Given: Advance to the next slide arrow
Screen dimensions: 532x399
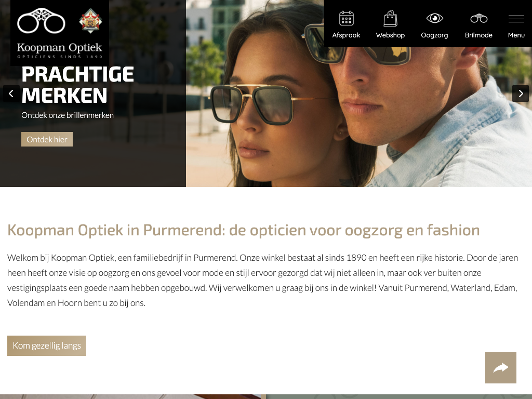Looking at the screenshot, I should pos(521,94).
